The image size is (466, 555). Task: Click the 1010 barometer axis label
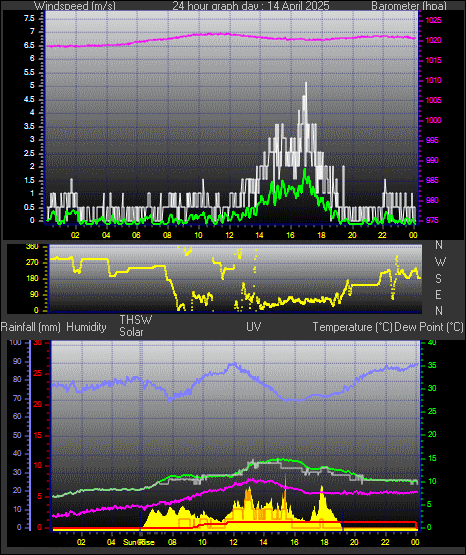(433, 80)
